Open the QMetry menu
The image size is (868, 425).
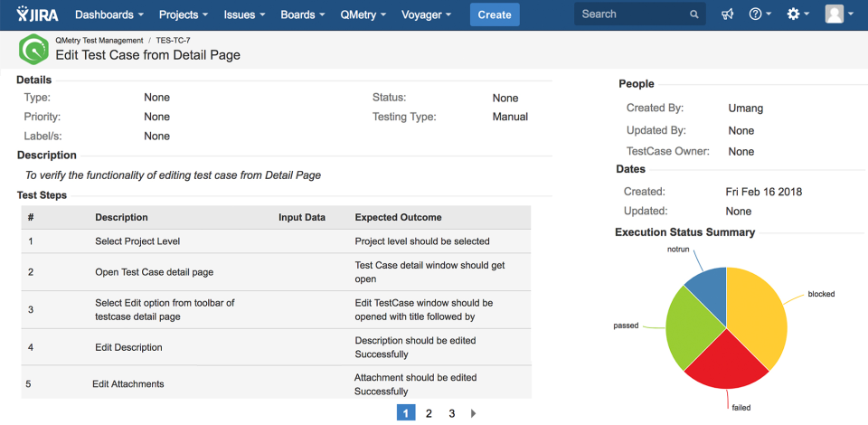click(x=363, y=14)
